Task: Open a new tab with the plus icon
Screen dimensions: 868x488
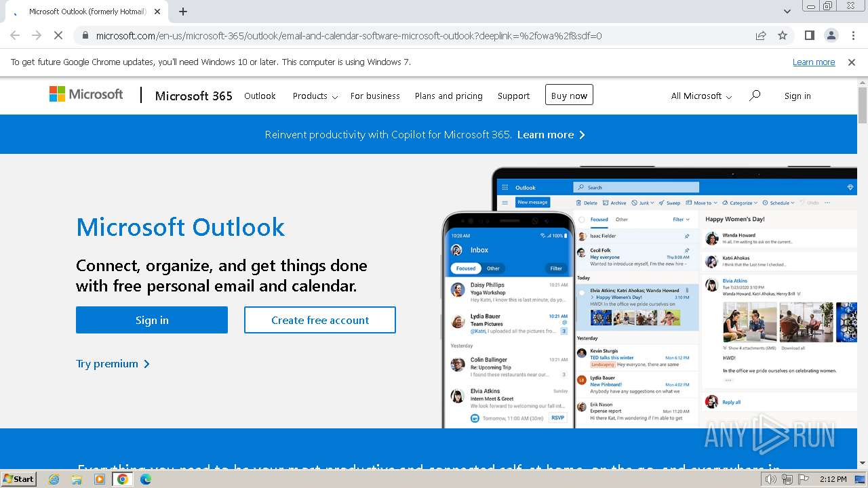Action: (183, 12)
